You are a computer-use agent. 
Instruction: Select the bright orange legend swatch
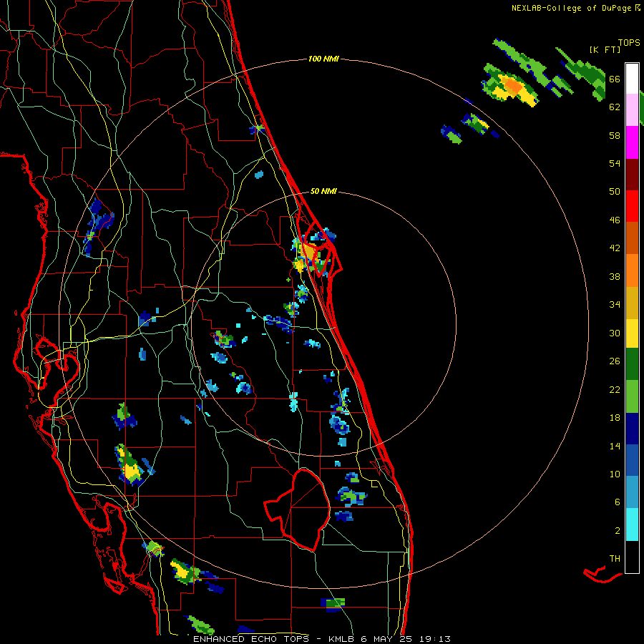coord(632,270)
